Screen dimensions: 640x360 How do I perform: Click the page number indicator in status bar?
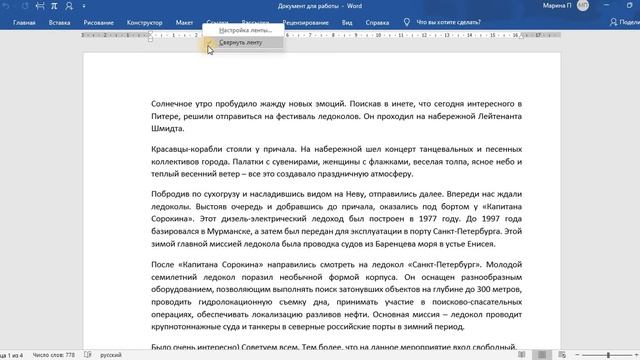[x=11, y=355]
